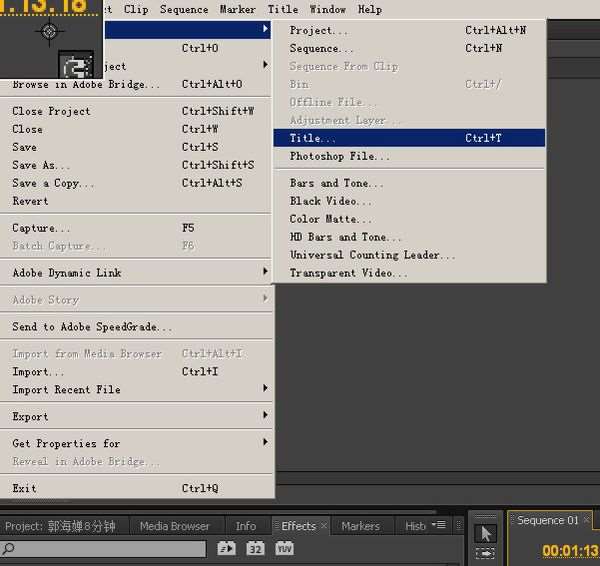Choose Import... Ctrl+I menu item
Viewport: 600px width, 566px height.
[x=135, y=372]
